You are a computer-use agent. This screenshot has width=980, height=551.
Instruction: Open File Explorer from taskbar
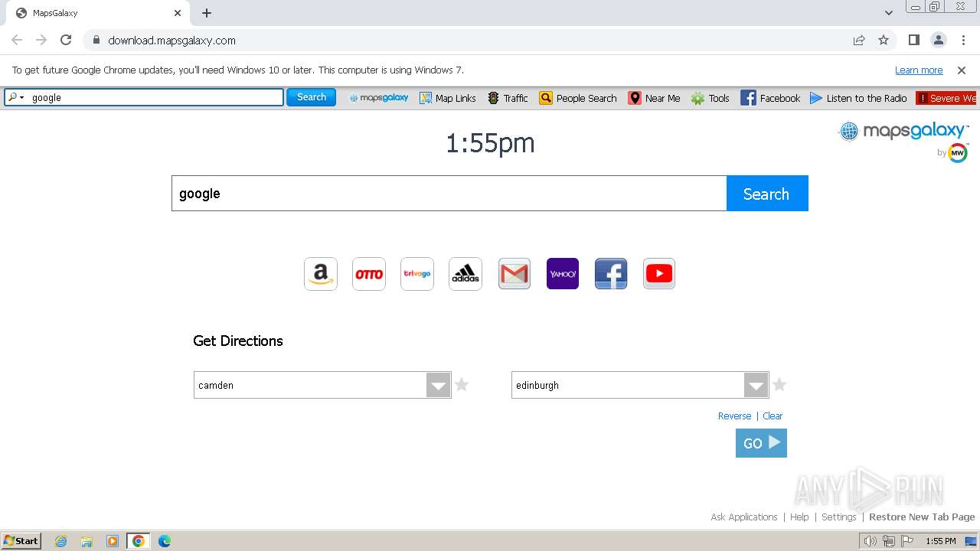pyautogui.click(x=87, y=541)
